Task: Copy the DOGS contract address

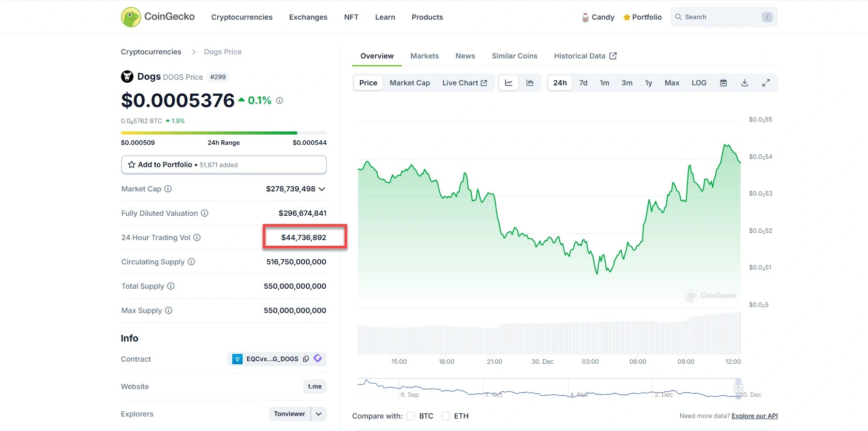Action: click(306, 359)
